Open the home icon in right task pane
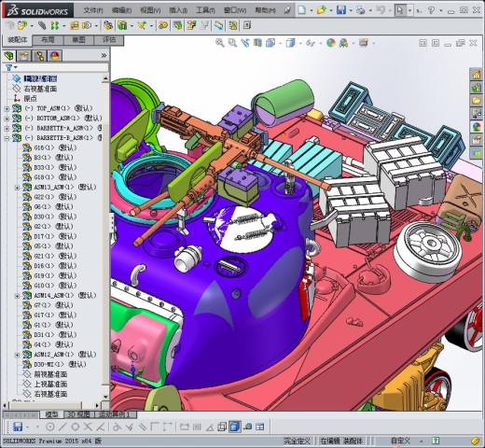The width and height of the screenshot is (485, 448). coord(477,75)
